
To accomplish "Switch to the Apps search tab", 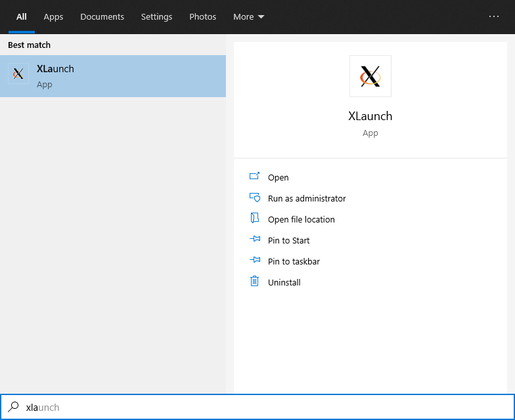I will click(53, 17).
